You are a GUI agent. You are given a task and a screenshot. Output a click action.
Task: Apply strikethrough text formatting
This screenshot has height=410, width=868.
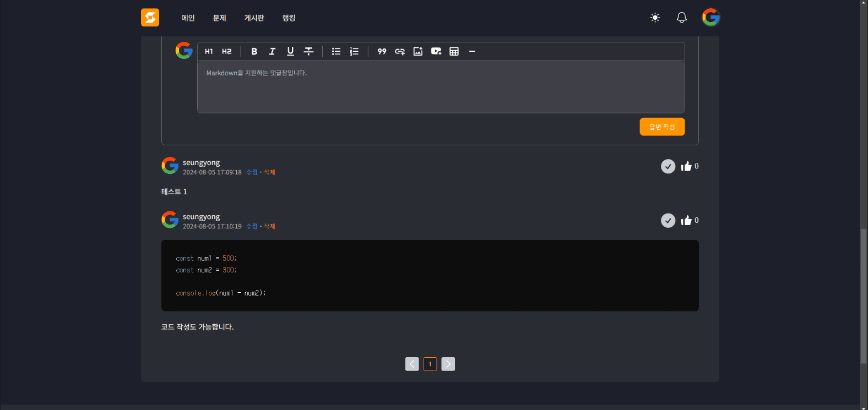tap(308, 51)
